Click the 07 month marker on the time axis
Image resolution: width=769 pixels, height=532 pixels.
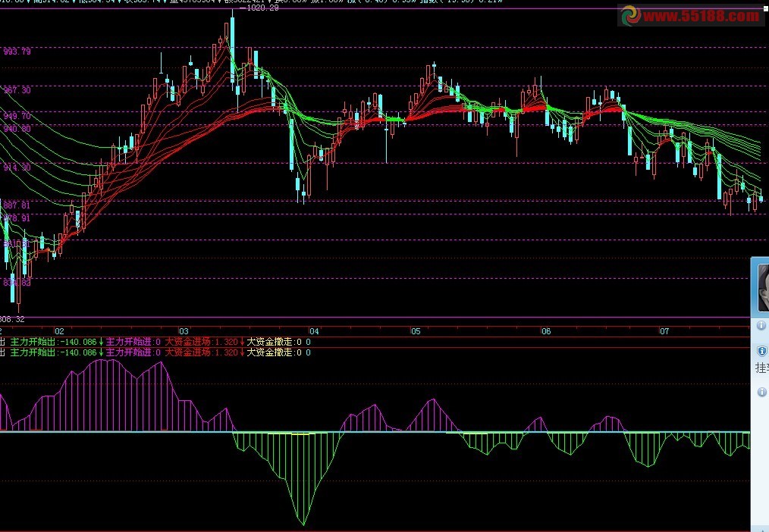click(x=664, y=332)
